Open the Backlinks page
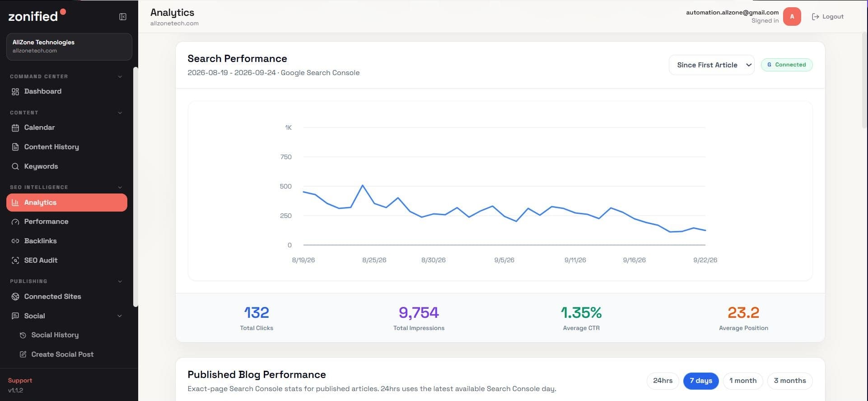 coord(67,241)
